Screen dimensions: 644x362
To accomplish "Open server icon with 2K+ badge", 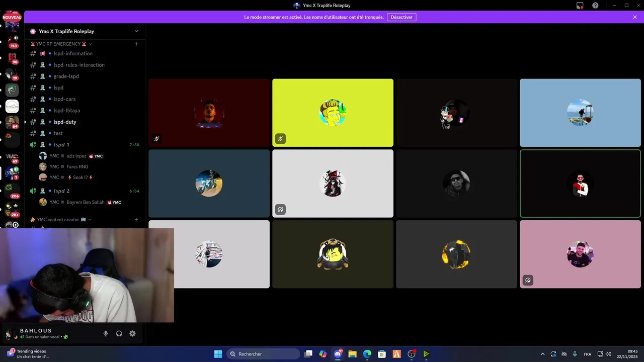I will point(12,209).
